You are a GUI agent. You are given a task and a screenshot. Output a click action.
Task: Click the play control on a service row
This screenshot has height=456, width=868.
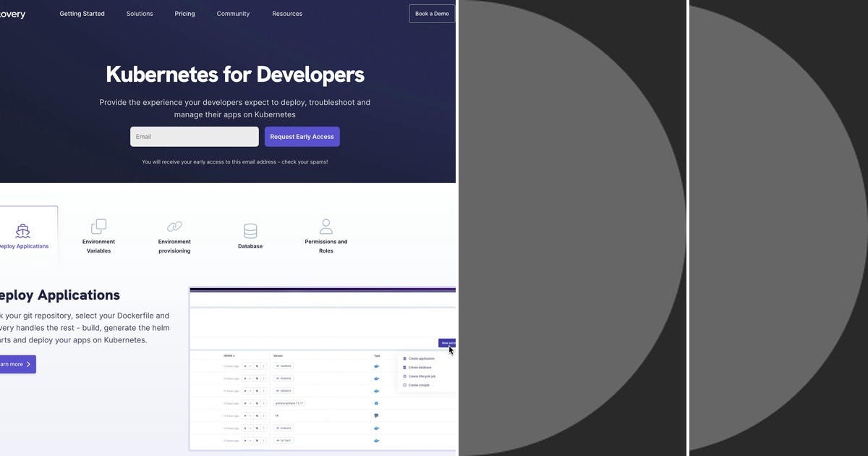(246, 366)
